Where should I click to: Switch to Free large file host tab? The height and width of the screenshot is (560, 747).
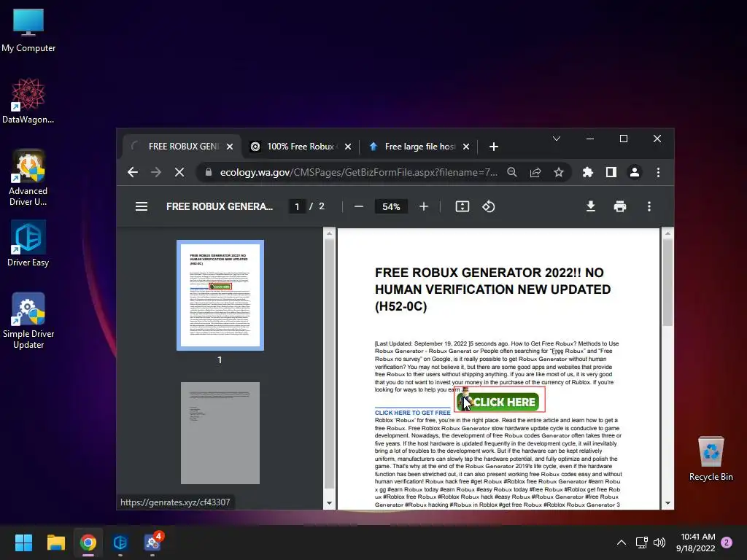point(419,147)
